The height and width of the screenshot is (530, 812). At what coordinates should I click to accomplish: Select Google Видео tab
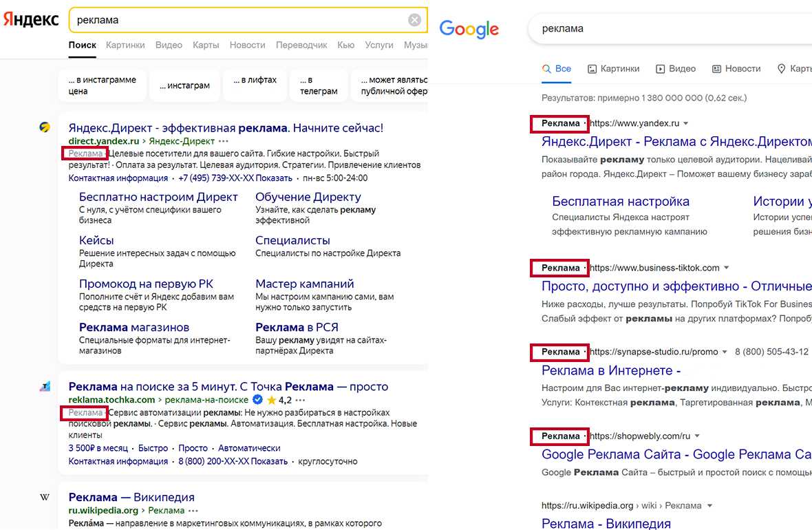pyautogui.click(x=676, y=69)
